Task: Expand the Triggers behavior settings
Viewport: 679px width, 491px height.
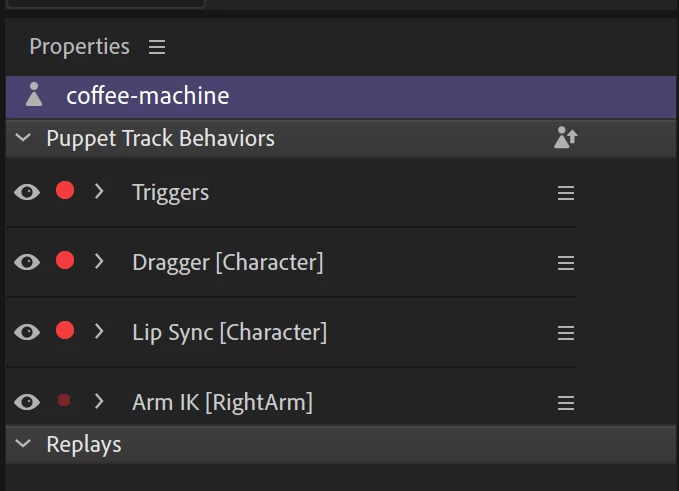Action: click(99, 191)
